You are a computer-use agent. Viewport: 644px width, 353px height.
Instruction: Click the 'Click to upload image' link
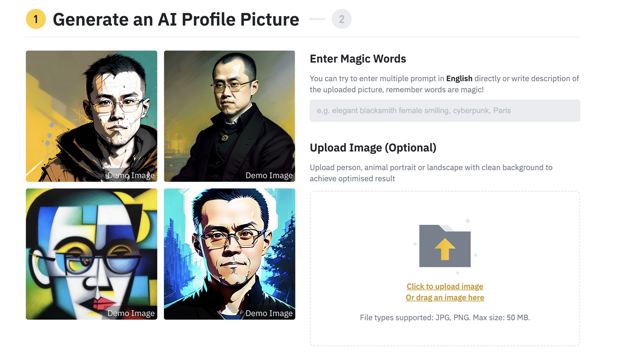click(445, 286)
